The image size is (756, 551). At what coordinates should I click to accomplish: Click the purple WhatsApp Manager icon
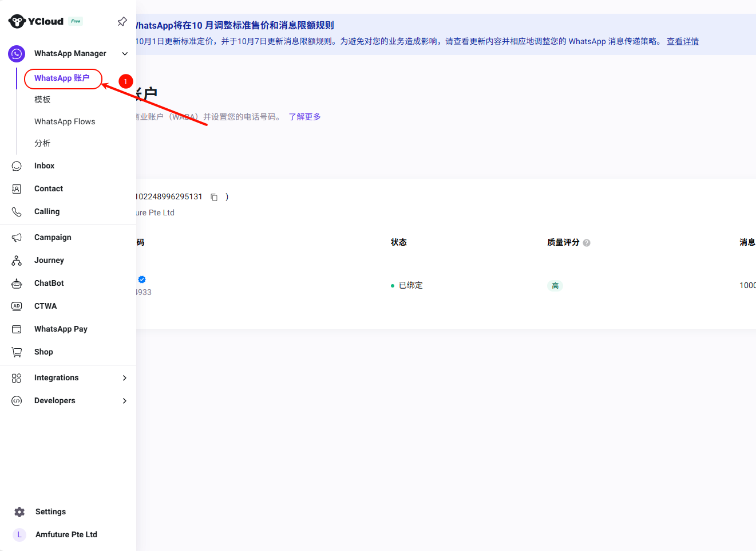click(x=17, y=54)
